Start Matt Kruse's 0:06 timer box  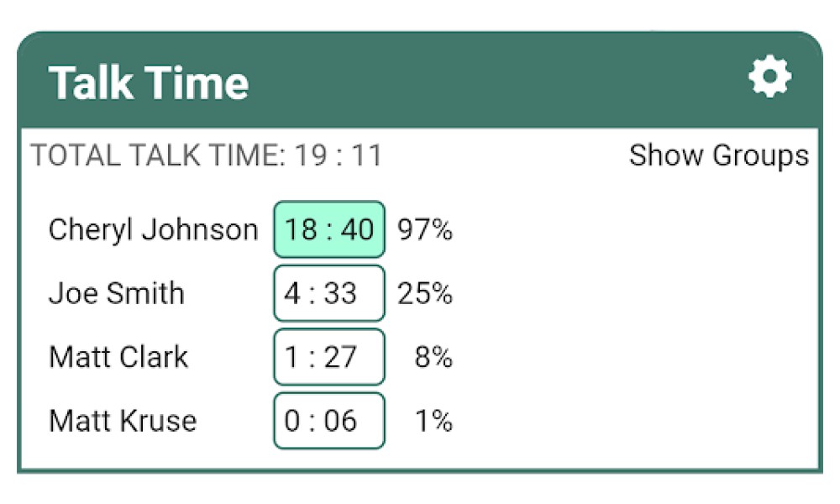pyautogui.click(x=329, y=421)
